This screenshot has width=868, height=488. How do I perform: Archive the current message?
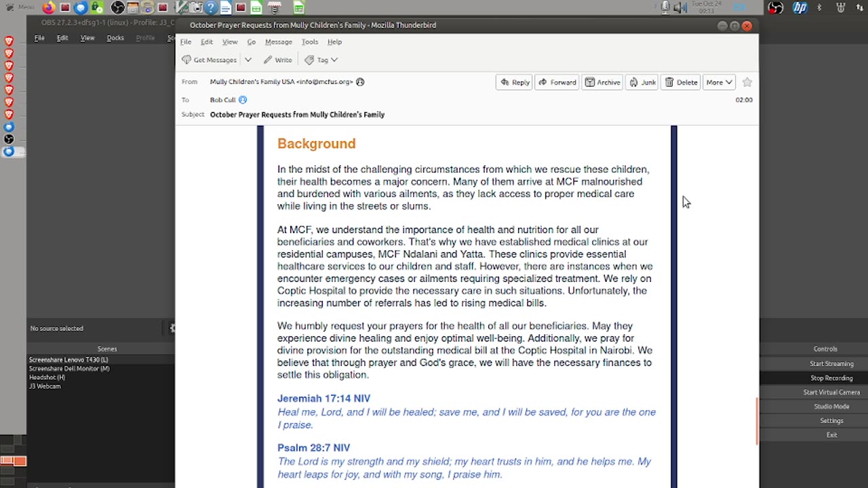coord(602,82)
